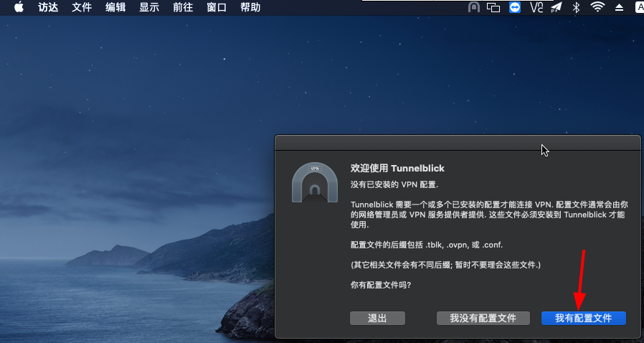The height and width of the screenshot is (343, 644).
Task: Click the 退出 button
Action: 377,318
